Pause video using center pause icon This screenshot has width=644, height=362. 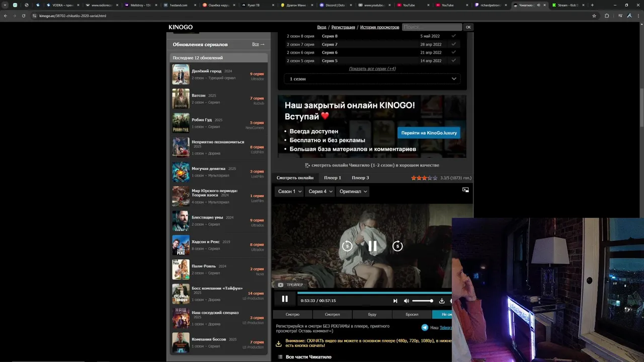pyautogui.click(x=372, y=246)
